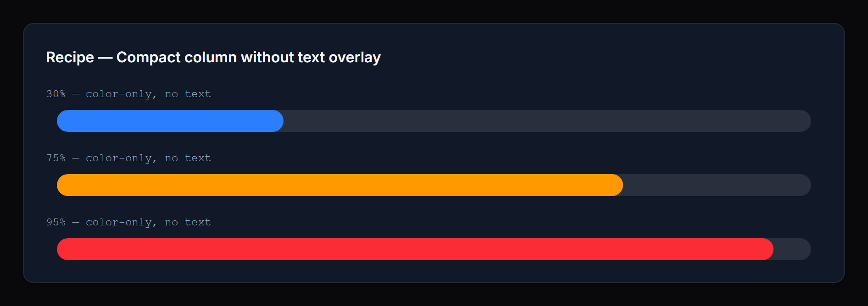This screenshot has height=306, width=868.
Task: Click the left rounded start of the orange bar
Action: [62, 185]
